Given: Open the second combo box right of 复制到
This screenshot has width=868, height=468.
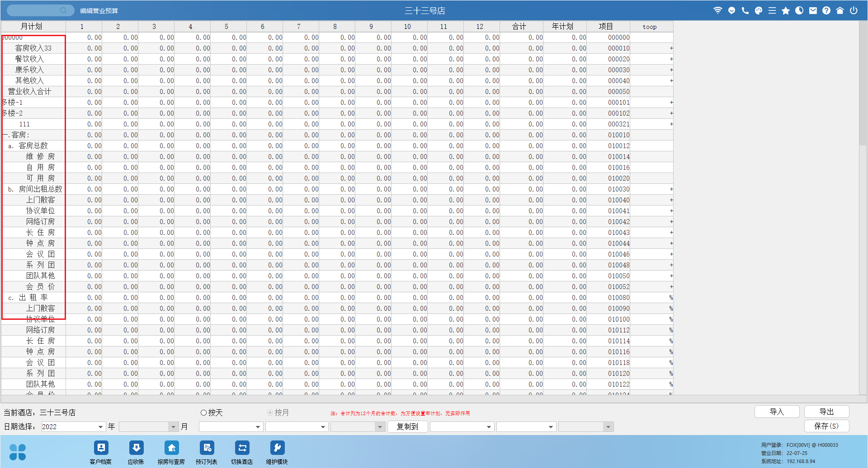Looking at the screenshot, I should tap(526, 427).
